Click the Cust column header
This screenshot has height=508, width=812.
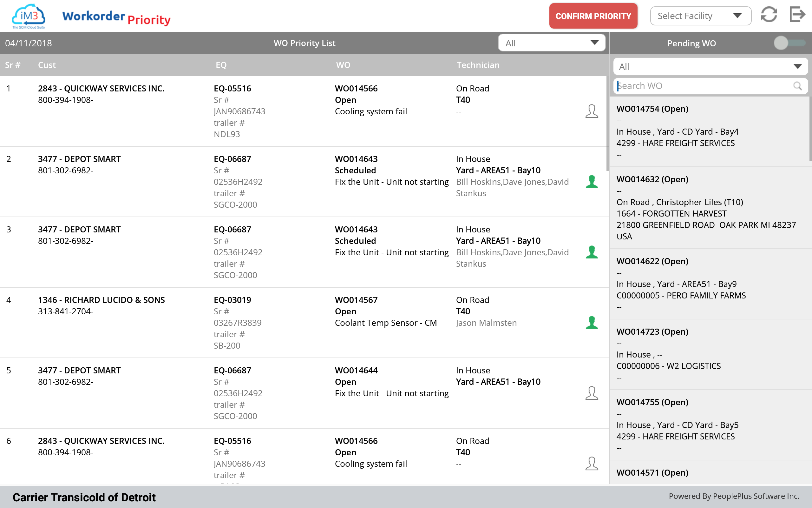pyautogui.click(x=47, y=65)
